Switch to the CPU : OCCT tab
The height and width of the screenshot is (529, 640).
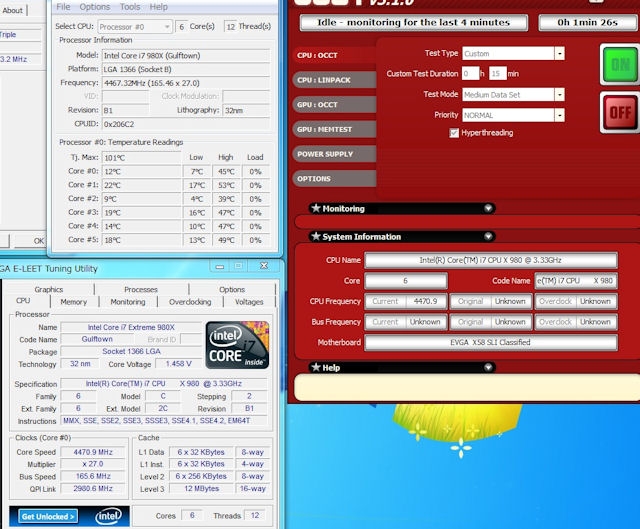(334, 55)
